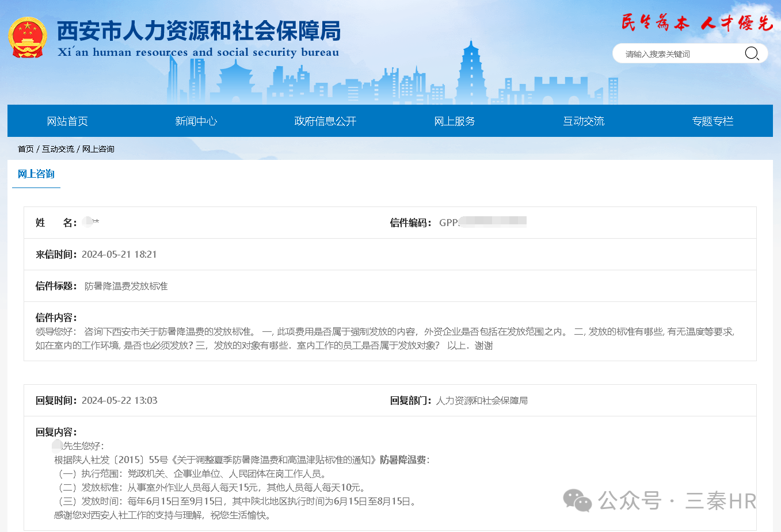The image size is (781, 532).
Task: Click the English title Xi'an human resources bureau
Action: click(x=199, y=52)
